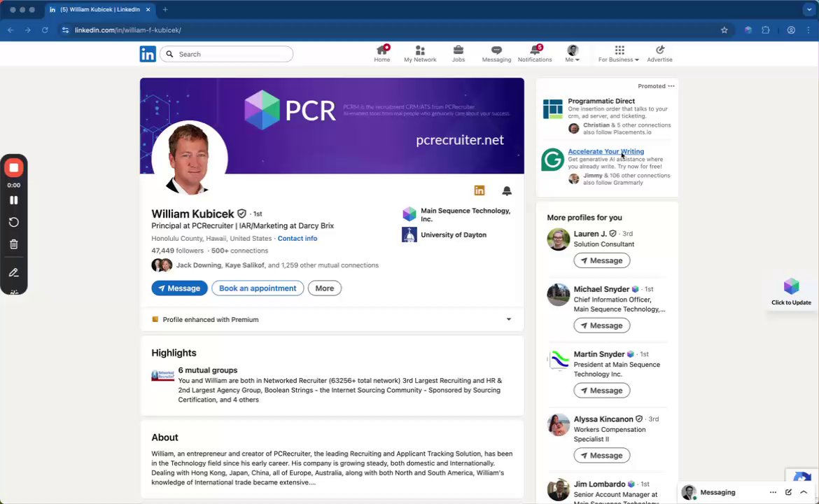Message William Kubicek
Viewport: 819px width, 504px height.
(179, 288)
